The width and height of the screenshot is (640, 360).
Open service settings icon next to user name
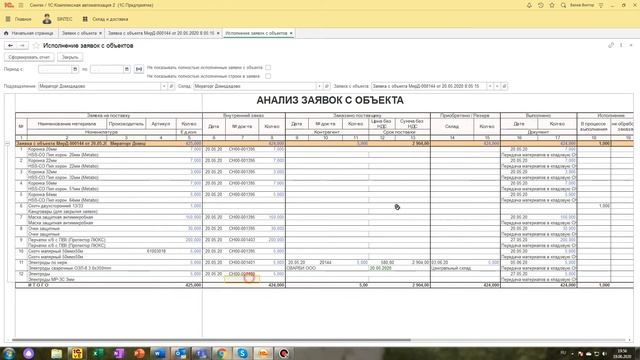pos(601,5)
